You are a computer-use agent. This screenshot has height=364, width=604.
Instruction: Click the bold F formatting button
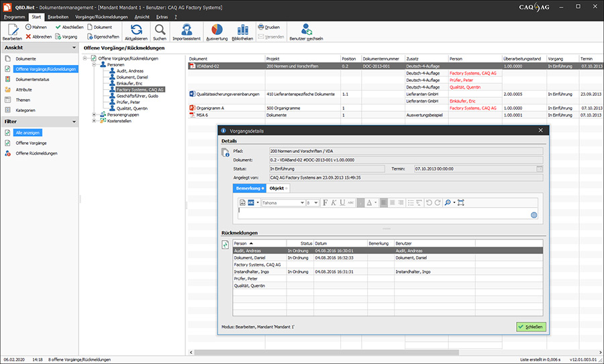click(x=325, y=202)
